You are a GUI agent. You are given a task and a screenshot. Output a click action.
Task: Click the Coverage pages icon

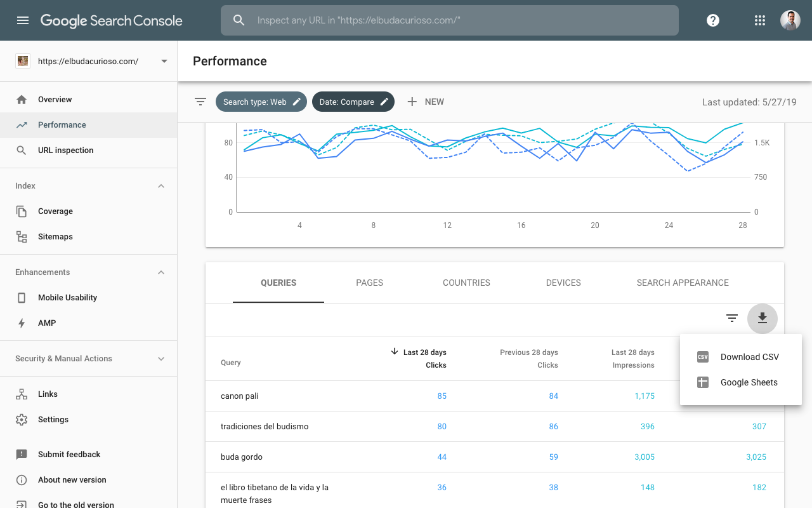click(x=22, y=211)
